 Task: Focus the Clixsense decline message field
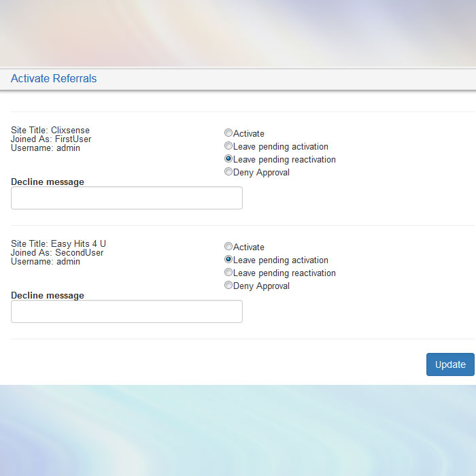(x=126, y=198)
